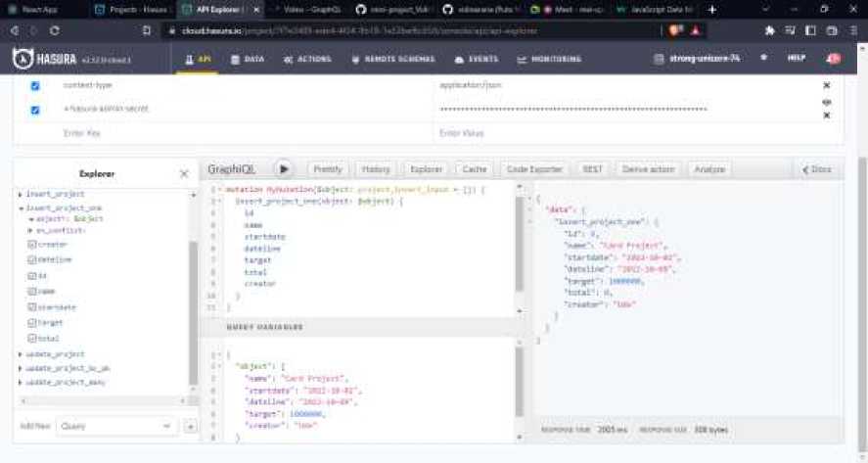Run the GraphiQL query with play button
Image resolution: width=868 pixels, height=463 pixels.
283,169
